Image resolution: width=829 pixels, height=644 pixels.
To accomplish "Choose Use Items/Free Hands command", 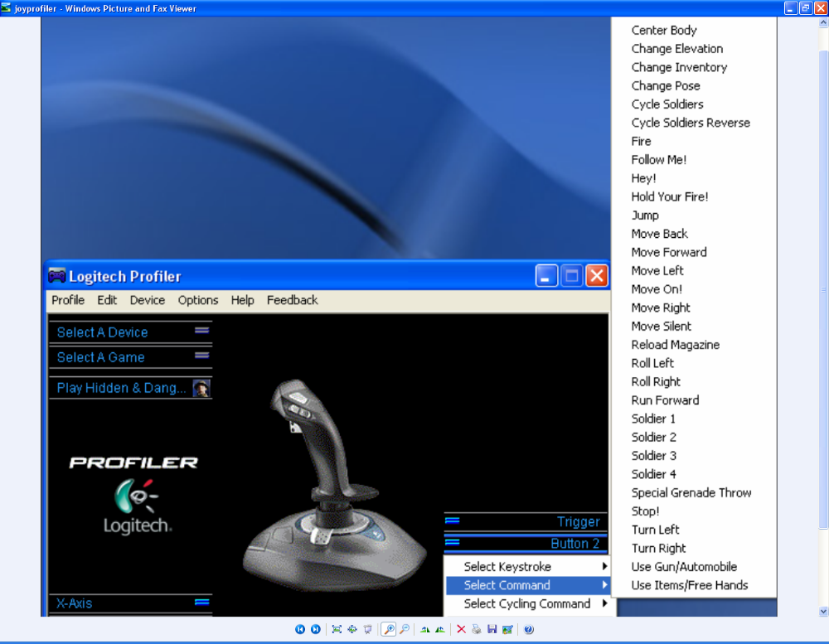I will tap(694, 585).
